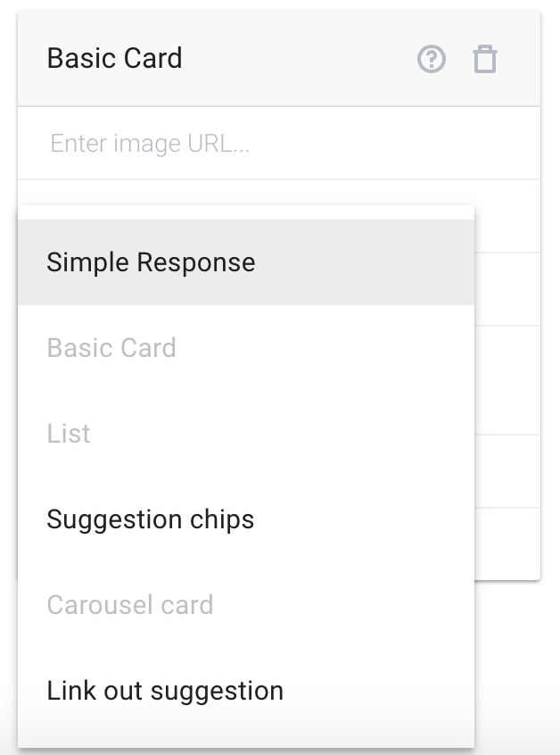The width and height of the screenshot is (560, 755).
Task: Focus the Enter image URL field
Action: tap(279, 143)
